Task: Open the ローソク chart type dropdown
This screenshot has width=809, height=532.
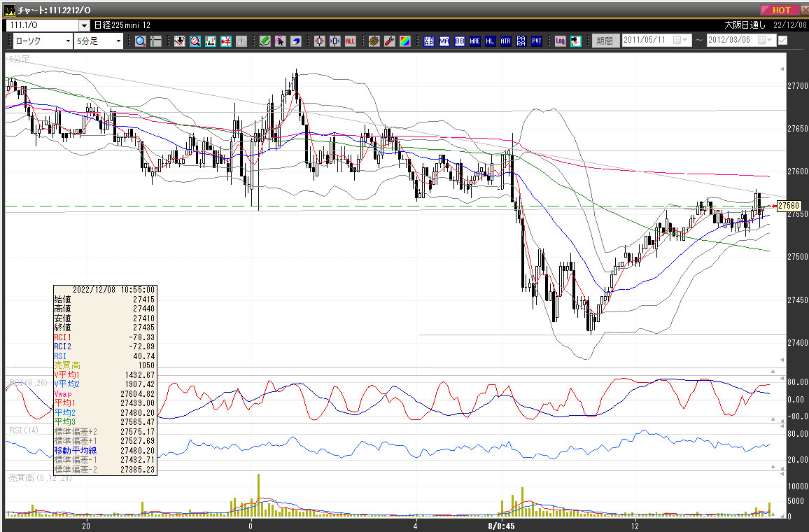Action: click(42, 41)
